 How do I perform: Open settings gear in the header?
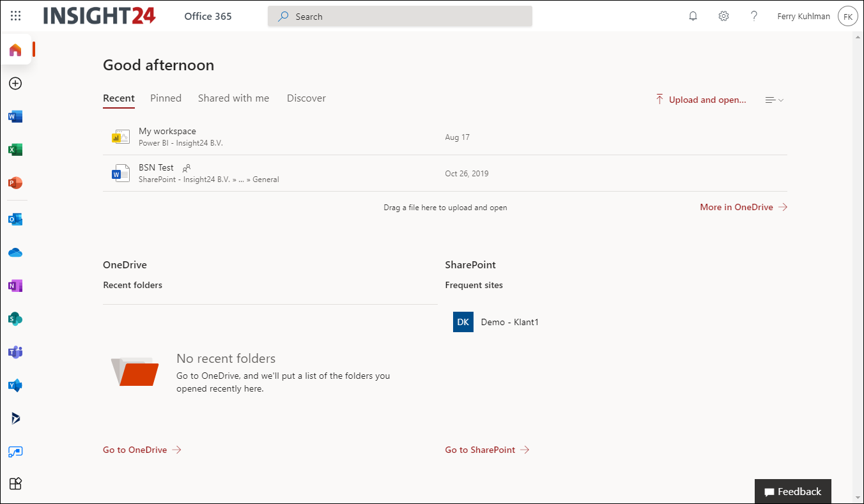tap(723, 16)
